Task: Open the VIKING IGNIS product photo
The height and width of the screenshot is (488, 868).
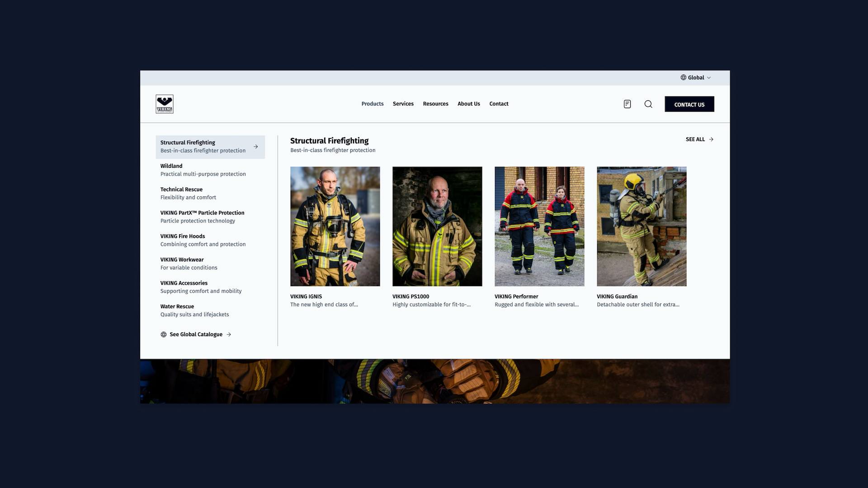Action: tap(335, 227)
